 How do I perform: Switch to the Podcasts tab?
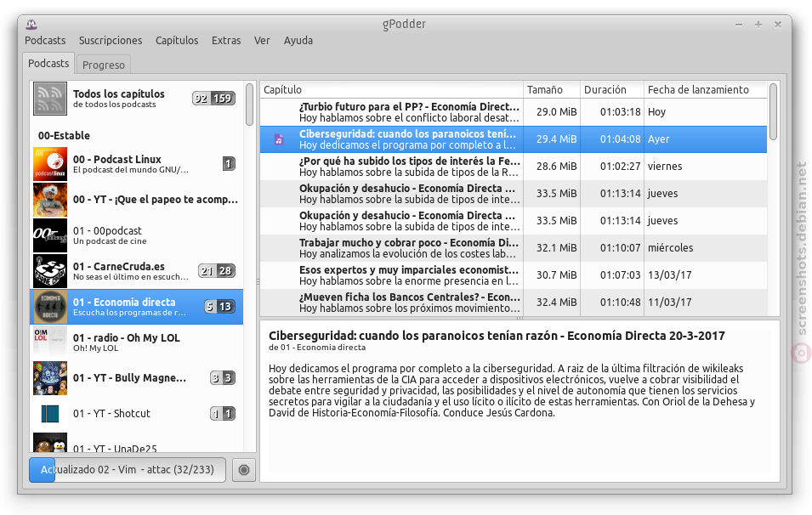pos(48,63)
